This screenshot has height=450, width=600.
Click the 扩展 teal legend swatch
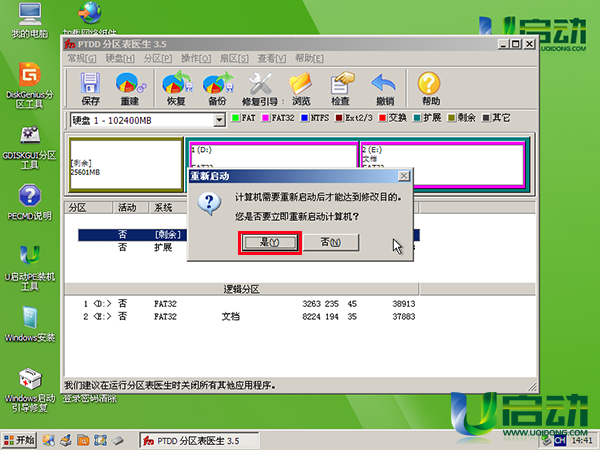(x=417, y=118)
